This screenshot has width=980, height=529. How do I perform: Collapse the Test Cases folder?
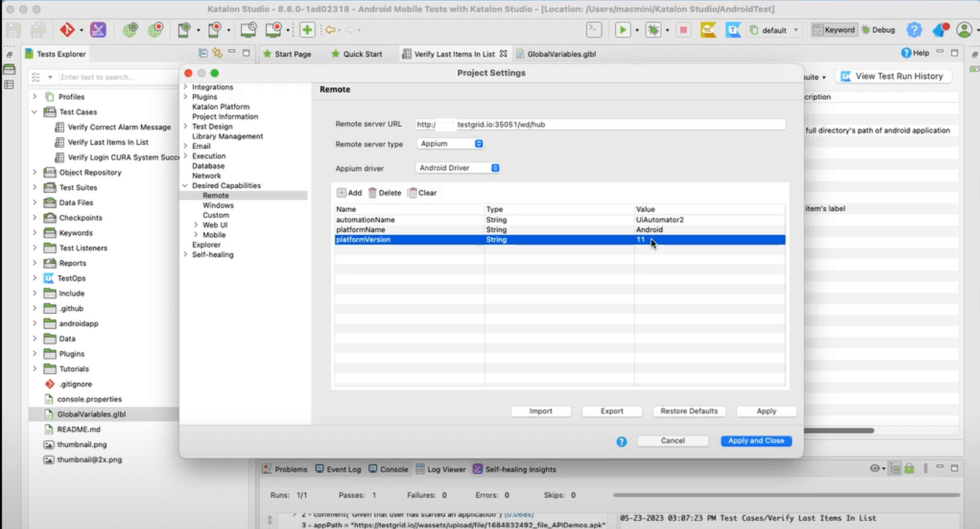tap(35, 112)
